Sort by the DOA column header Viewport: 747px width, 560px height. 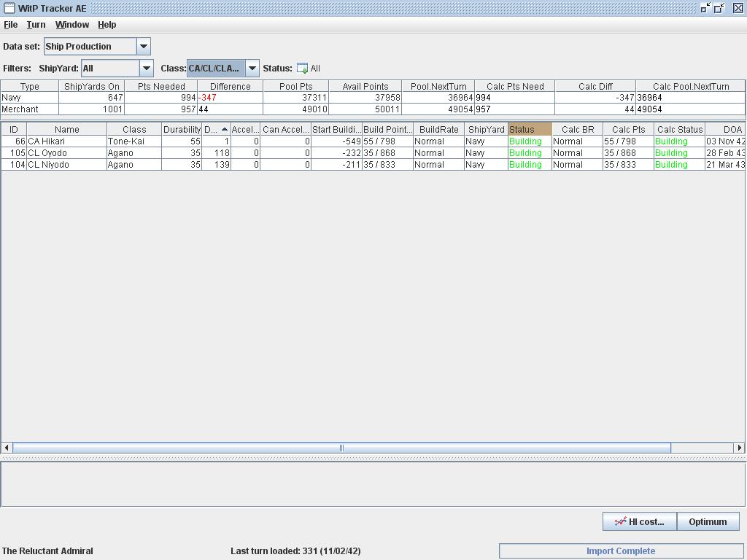(x=725, y=129)
